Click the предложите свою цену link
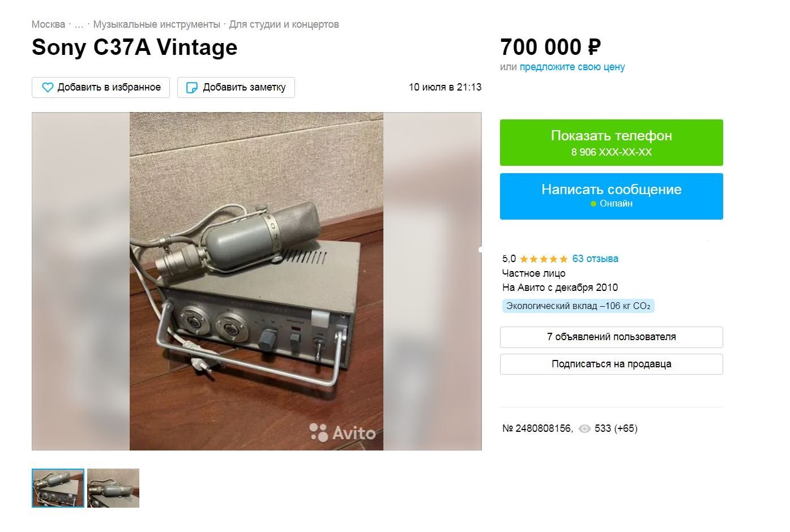 572,67
